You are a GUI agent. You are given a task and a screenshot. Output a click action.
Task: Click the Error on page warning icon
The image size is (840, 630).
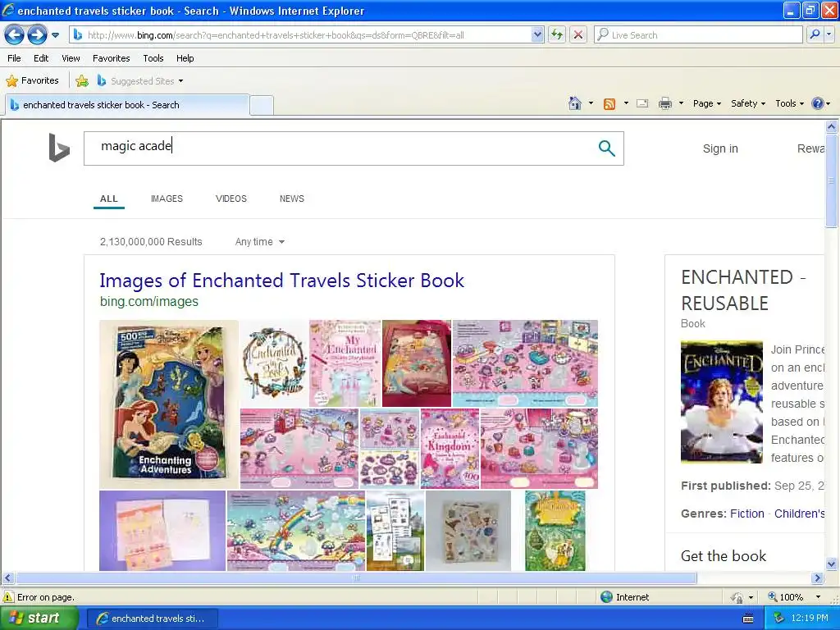point(8,597)
